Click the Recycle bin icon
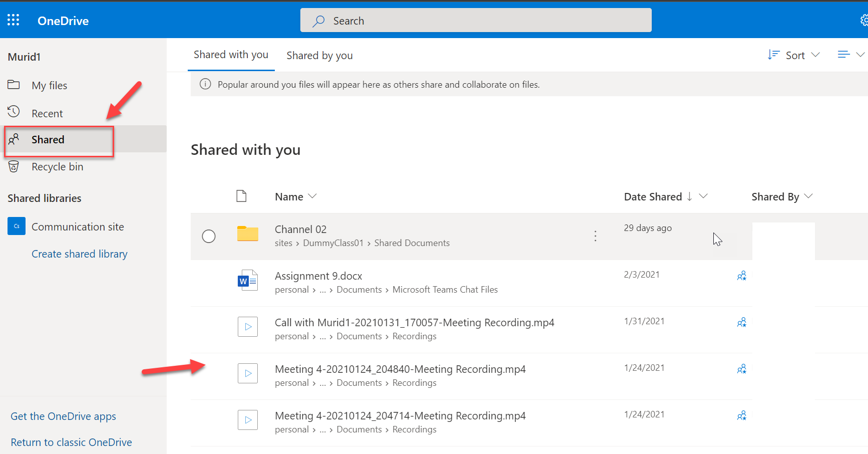Viewport: 868px width, 454px height. point(14,166)
